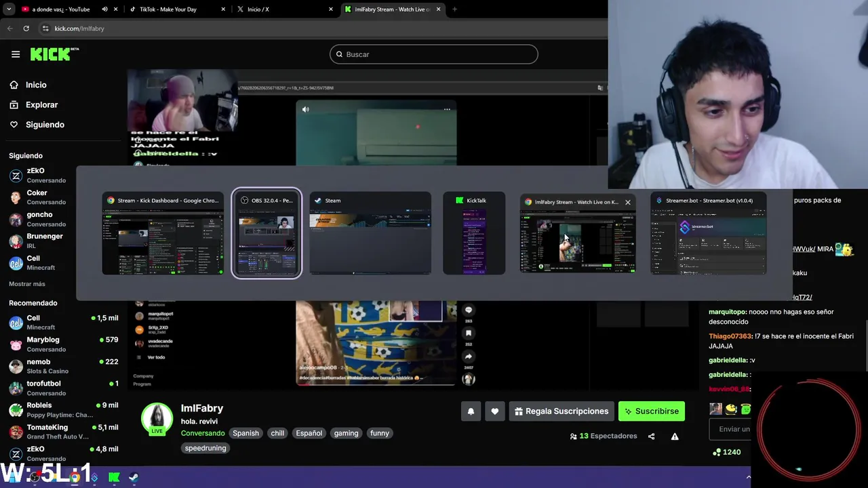Image resolution: width=868 pixels, height=488 pixels.
Task: Select the speedruning tag
Action: 205,448
